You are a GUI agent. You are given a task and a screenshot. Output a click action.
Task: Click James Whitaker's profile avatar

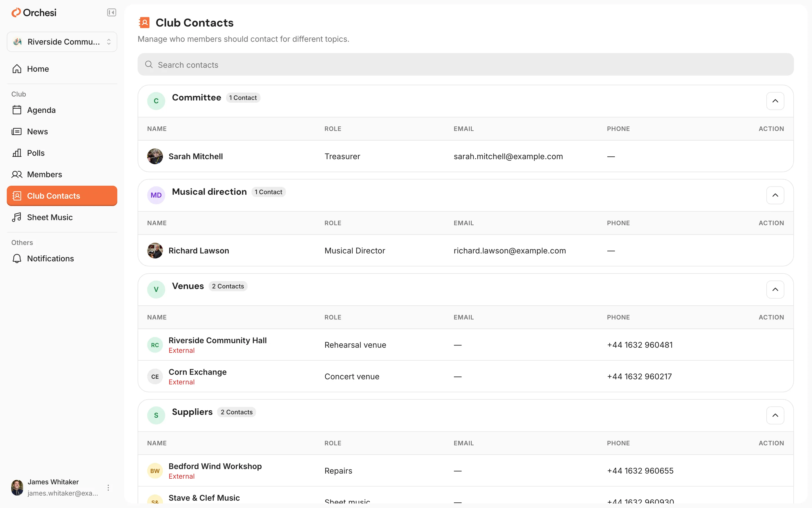coord(17,487)
